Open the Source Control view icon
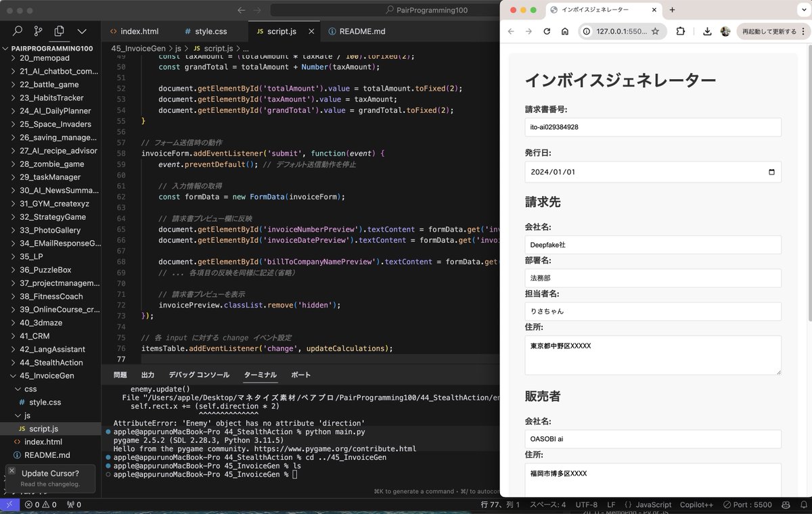The width and height of the screenshot is (812, 514). click(38, 31)
